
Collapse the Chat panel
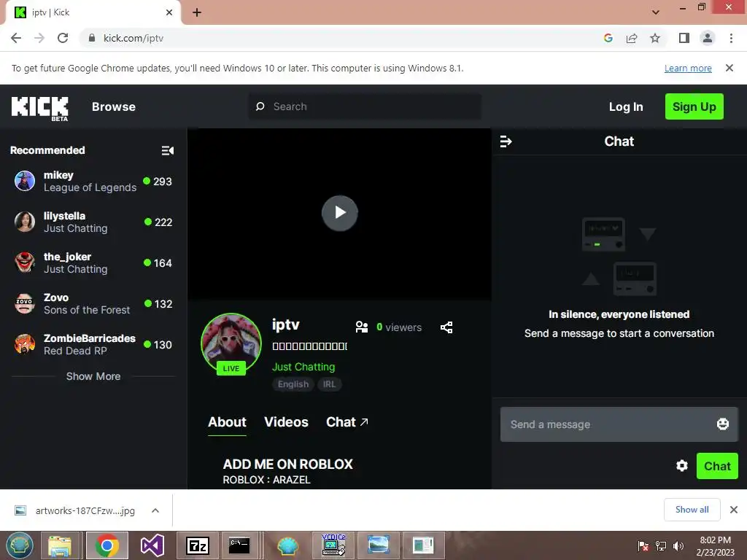506,141
